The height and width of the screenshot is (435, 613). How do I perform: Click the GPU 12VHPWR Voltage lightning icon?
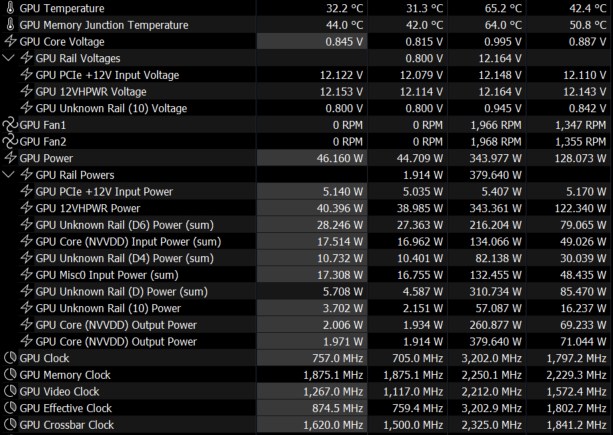(27, 91)
